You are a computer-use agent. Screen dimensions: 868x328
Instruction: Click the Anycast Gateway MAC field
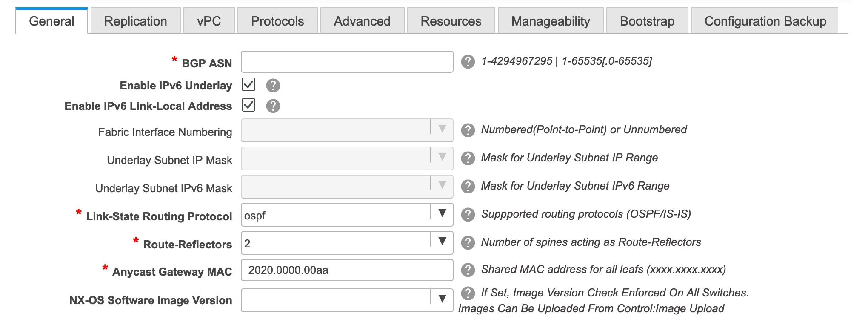coord(347,270)
